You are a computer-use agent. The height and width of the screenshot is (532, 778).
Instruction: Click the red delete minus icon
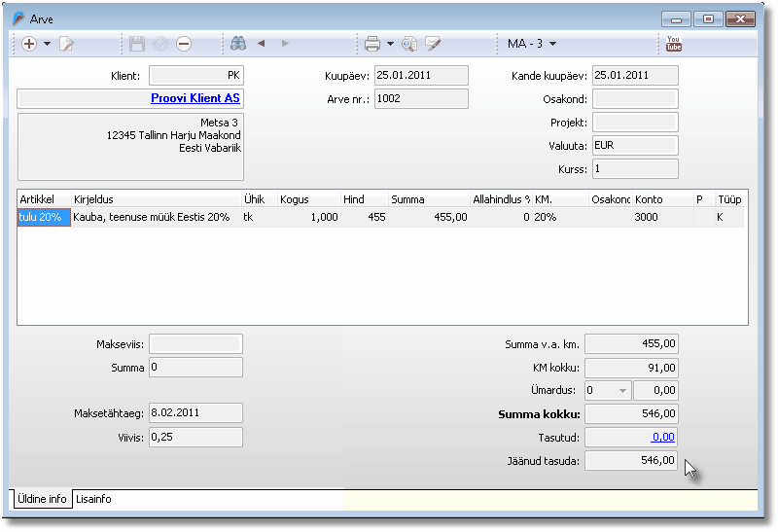point(184,44)
